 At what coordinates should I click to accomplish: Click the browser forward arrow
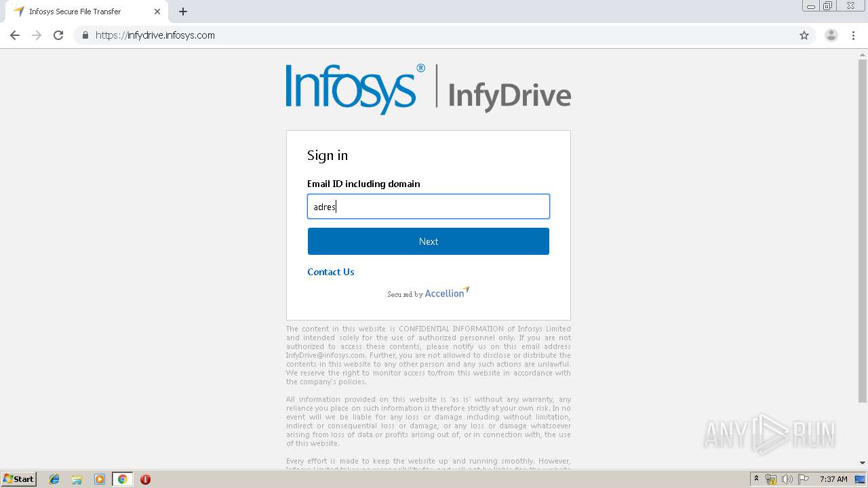[x=37, y=35]
